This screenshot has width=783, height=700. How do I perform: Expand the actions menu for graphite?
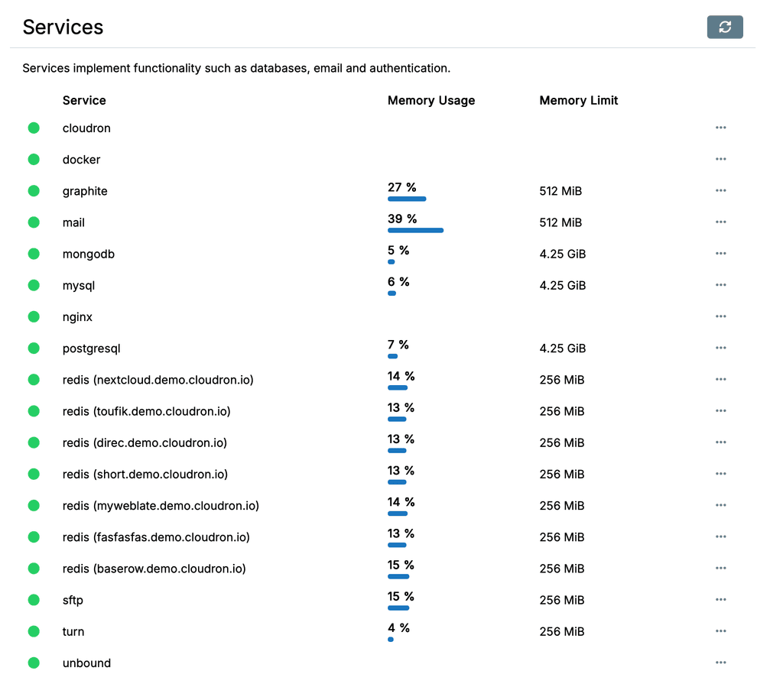[x=720, y=190]
